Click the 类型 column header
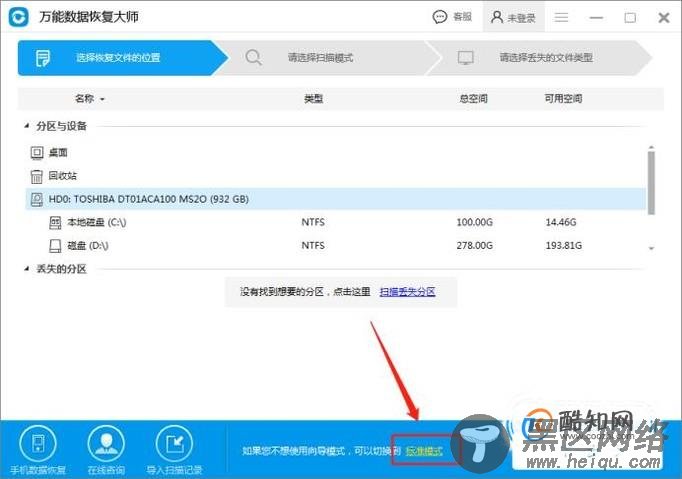 click(313, 99)
